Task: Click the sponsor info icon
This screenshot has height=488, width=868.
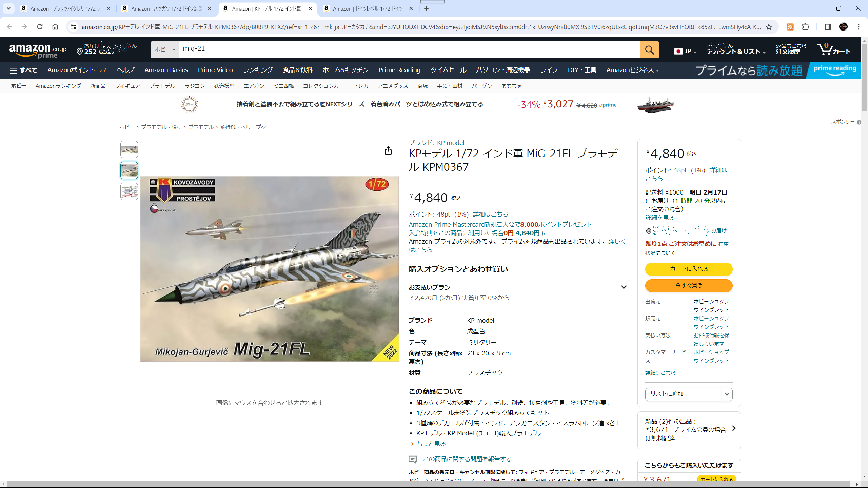Action: pos(859,122)
